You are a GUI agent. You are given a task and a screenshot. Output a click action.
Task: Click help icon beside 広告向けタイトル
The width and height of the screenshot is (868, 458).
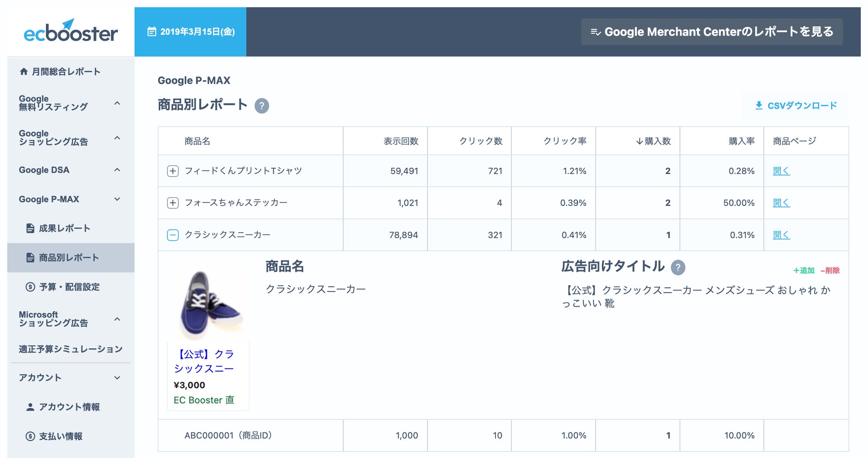tap(678, 268)
